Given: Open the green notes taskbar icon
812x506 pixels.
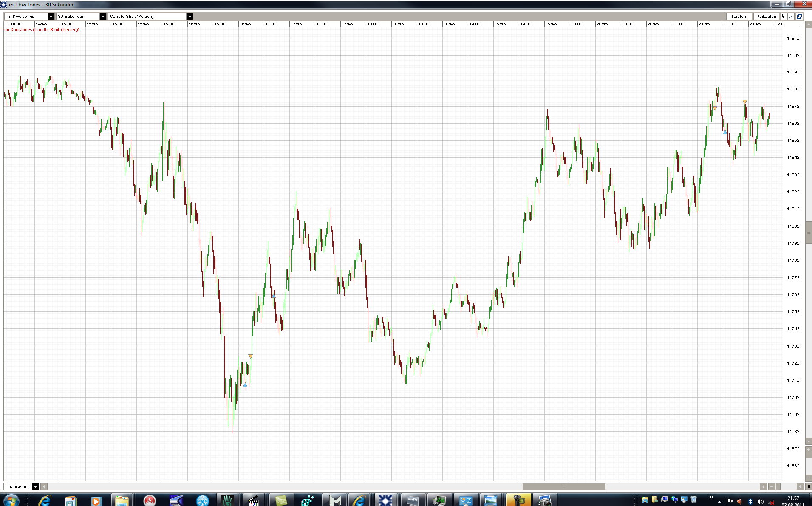Looking at the screenshot, I should tap(281, 500).
